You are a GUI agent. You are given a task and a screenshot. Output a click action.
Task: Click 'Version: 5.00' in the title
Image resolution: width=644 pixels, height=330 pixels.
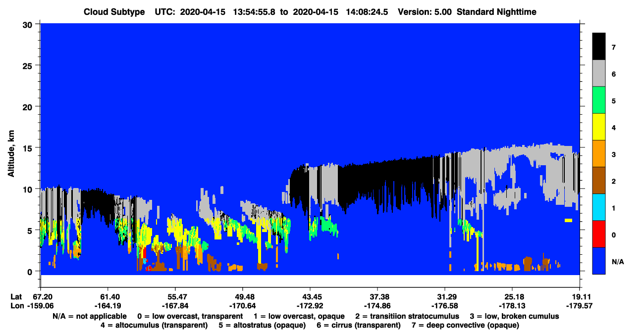(x=425, y=12)
